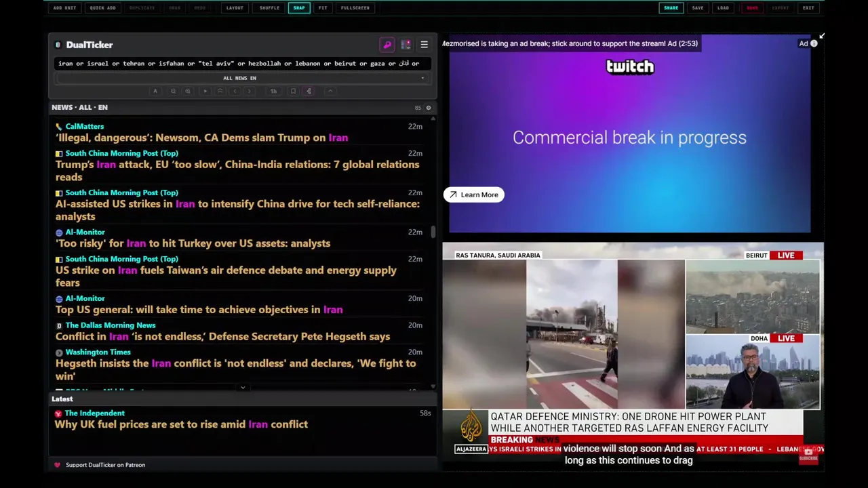Click the pink key icon in DualTicker header
The width and height of the screenshot is (868, 488).
pos(387,45)
